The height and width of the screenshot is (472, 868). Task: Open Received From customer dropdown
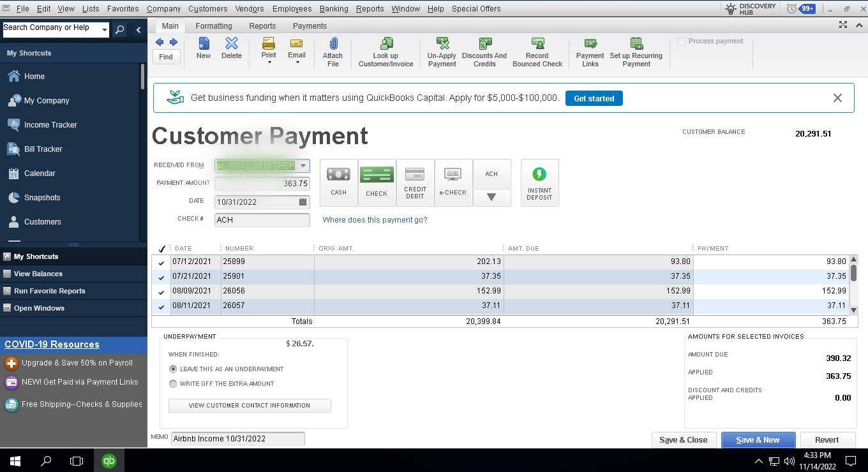303,166
